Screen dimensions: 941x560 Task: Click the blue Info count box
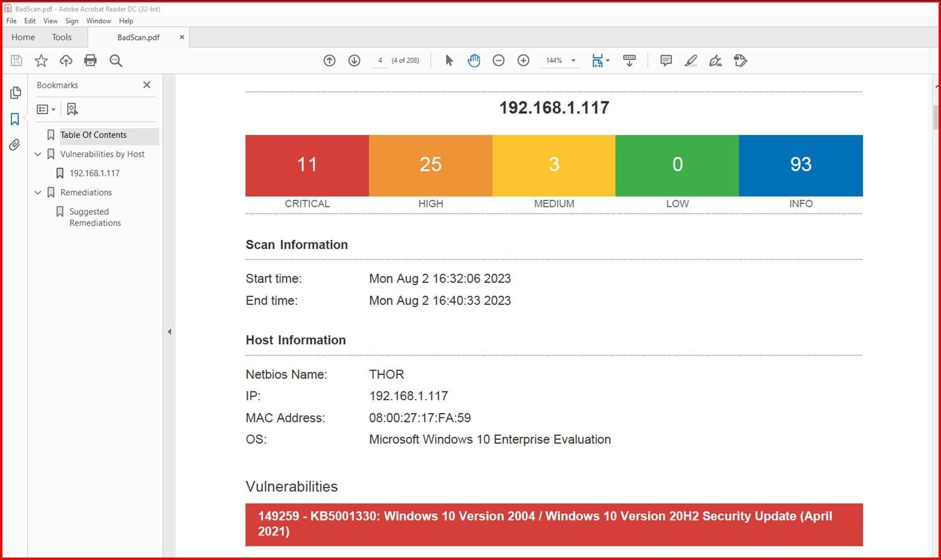pyautogui.click(x=801, y=166)
